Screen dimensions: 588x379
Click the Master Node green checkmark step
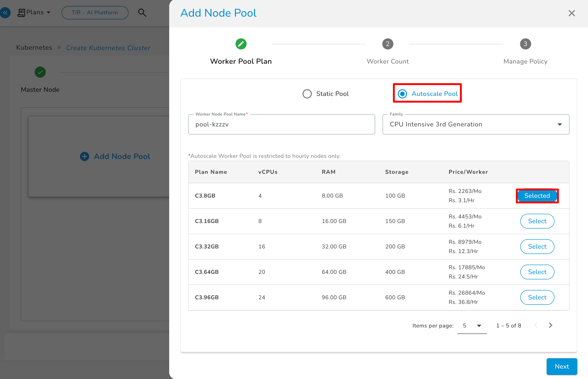[40, 72]
